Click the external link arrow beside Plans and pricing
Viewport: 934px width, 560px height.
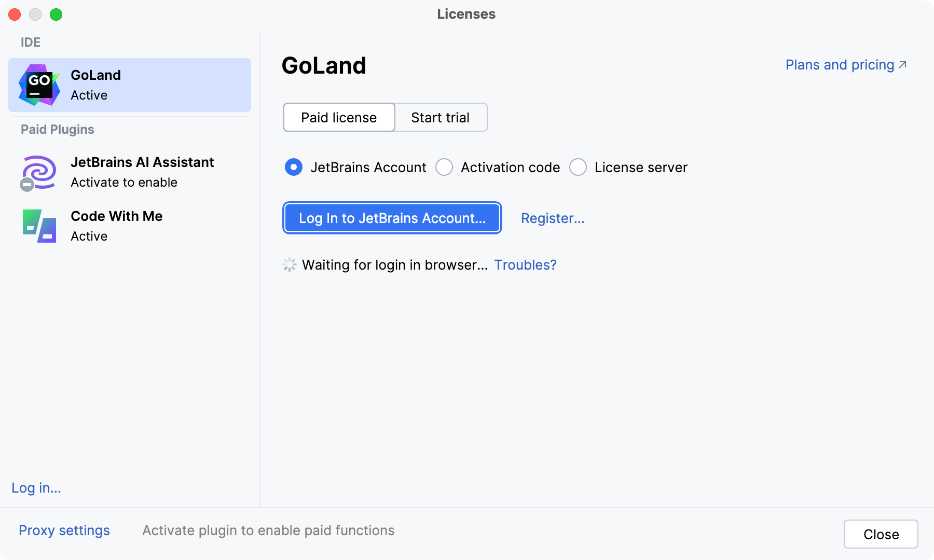pyautogui.click(x=903, y=64)
